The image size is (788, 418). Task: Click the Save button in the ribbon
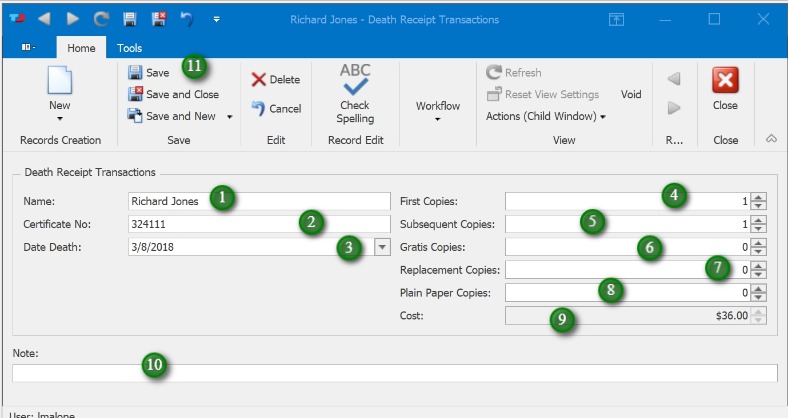(149, 73)
